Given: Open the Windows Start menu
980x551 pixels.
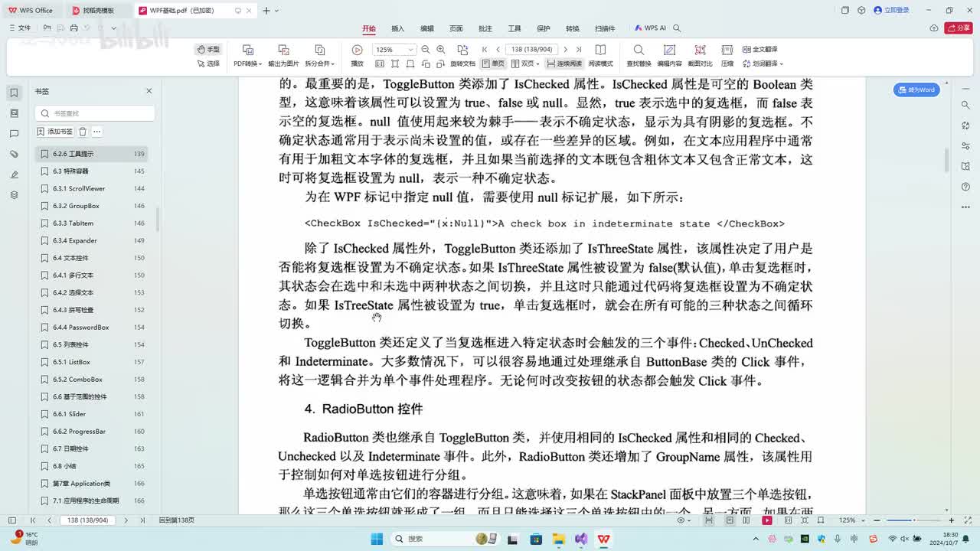Looking at the screenshot, I should point(377,539).
